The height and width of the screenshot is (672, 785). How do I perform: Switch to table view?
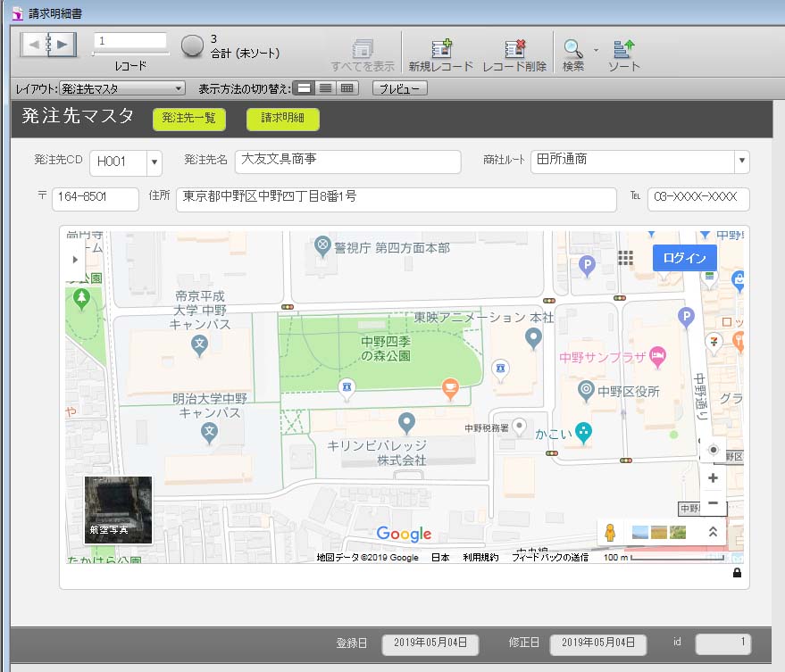[347, 88]
